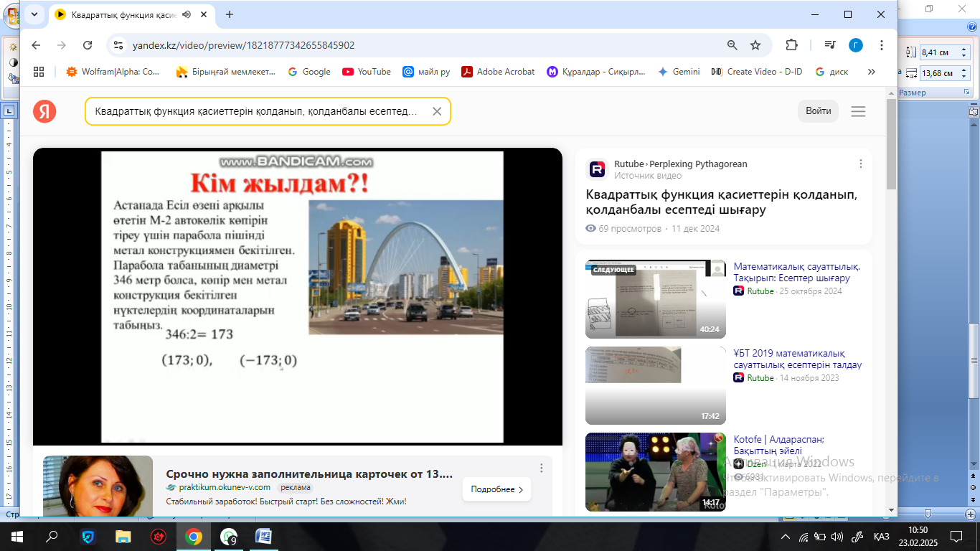This screenshot has width=980, height=551.
Task: Show more bookmarks with the chevron
Action: click(x=872, y=72)
